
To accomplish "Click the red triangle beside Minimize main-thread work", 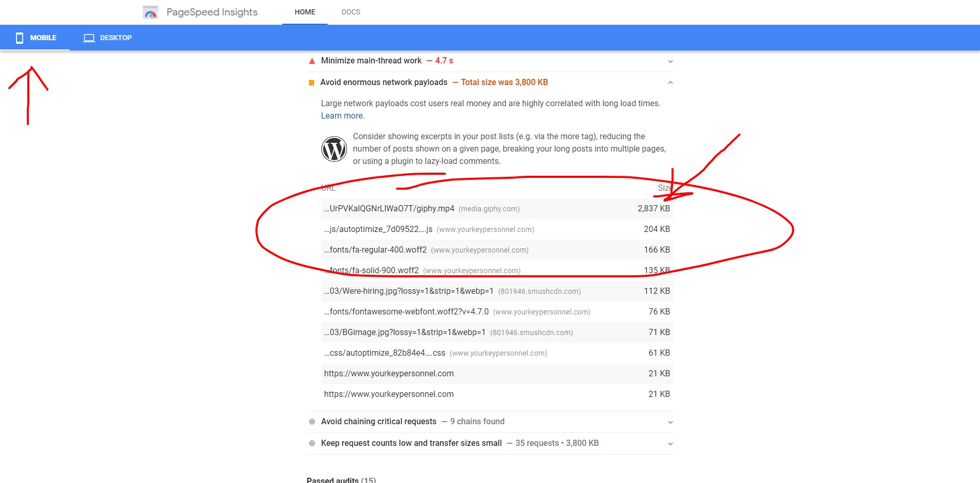I will [312, 61].
